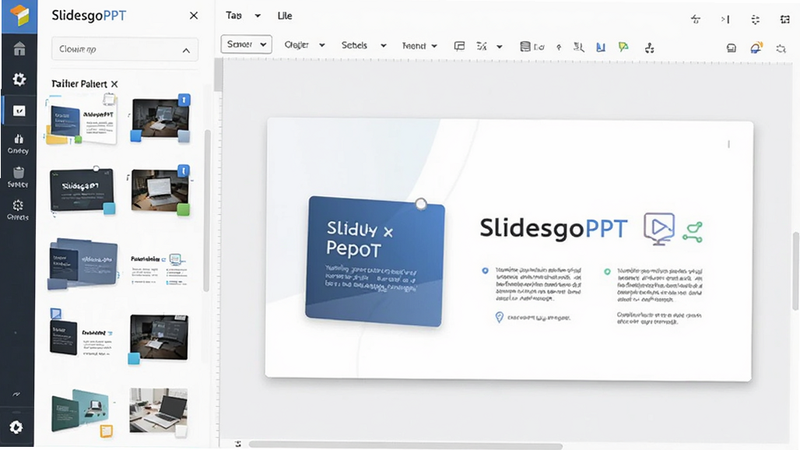Click the orange and blue notification icon
Viewport: 800px width, 450px height.
coord(756,48)
